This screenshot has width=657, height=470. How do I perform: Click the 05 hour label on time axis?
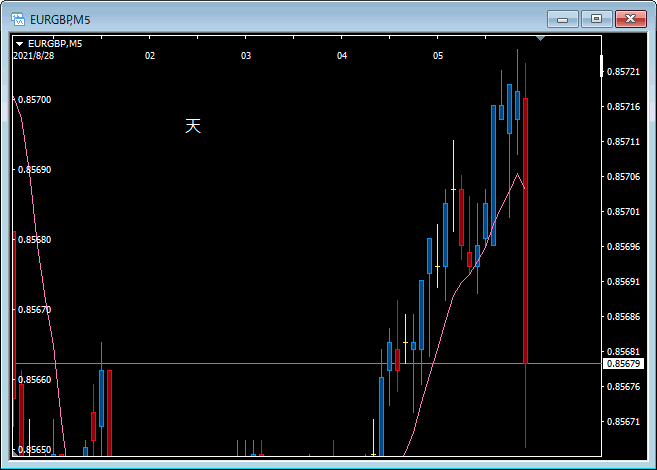click(438, 56)
